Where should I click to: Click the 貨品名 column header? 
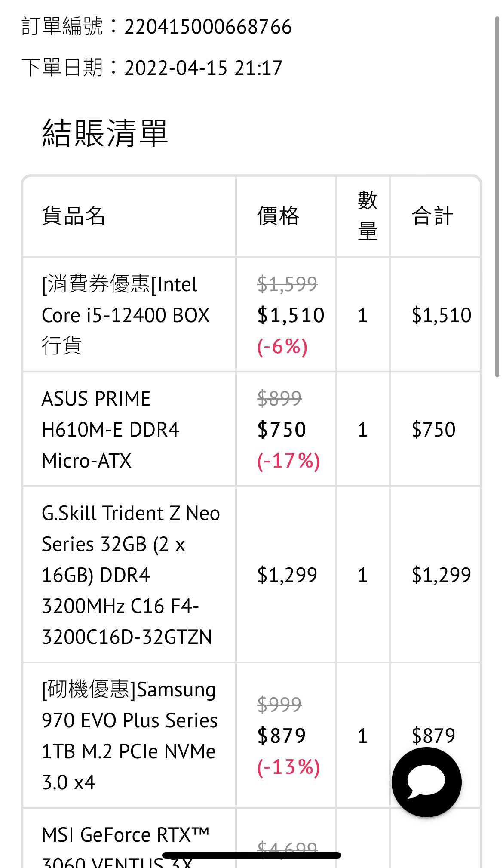[74, 215]
